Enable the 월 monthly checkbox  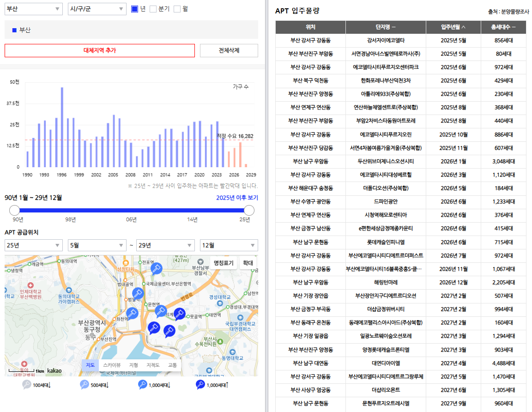coord(177,9)
